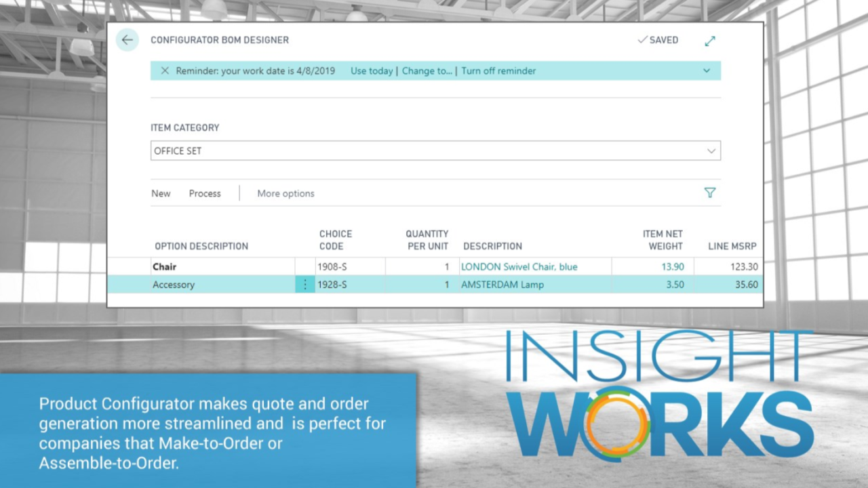The width and height of the screenshot is (868, 488).
Task: Dismiss the work date reminder with the X
Action: click(165, 70)
